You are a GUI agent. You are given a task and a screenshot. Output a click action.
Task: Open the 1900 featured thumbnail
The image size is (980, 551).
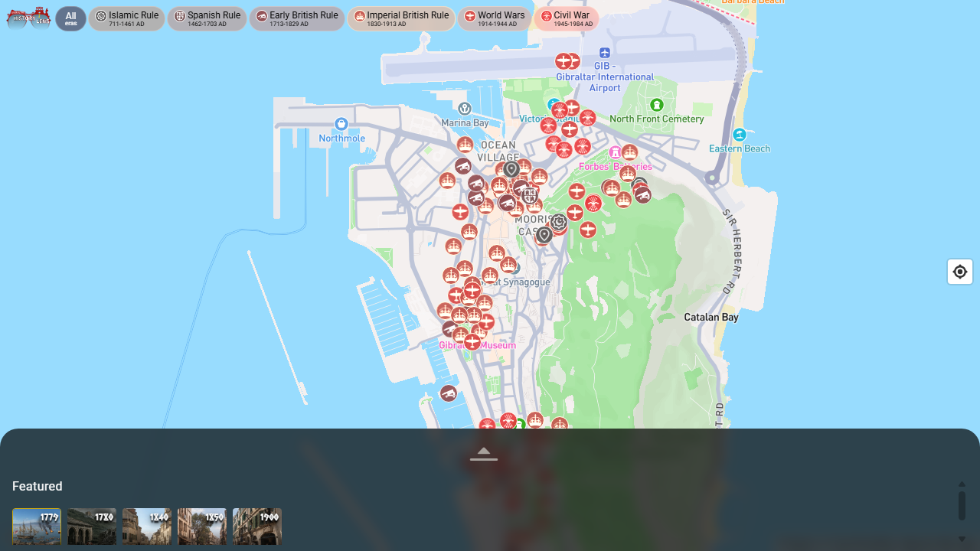coord(257,527)
